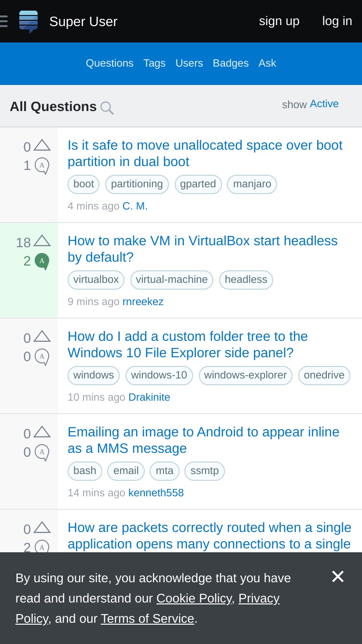Open the Users tab
Viewport: 362px width, 644px height.
(189, 63)
